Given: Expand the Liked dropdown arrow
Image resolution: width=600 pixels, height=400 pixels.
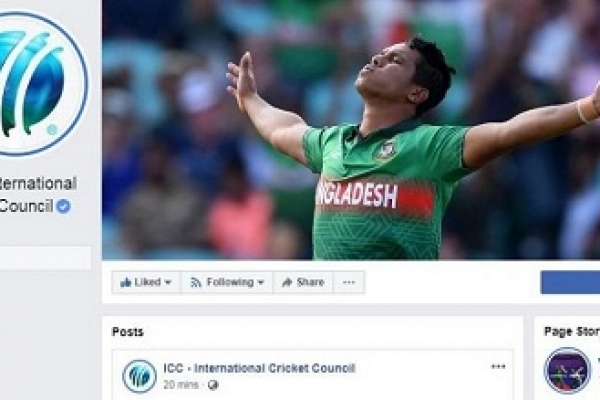Looking at the screenshot, I should 168,282.
